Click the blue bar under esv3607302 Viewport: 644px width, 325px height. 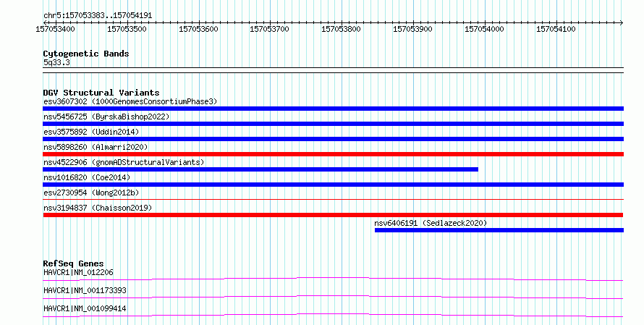(x=333, y=109)
